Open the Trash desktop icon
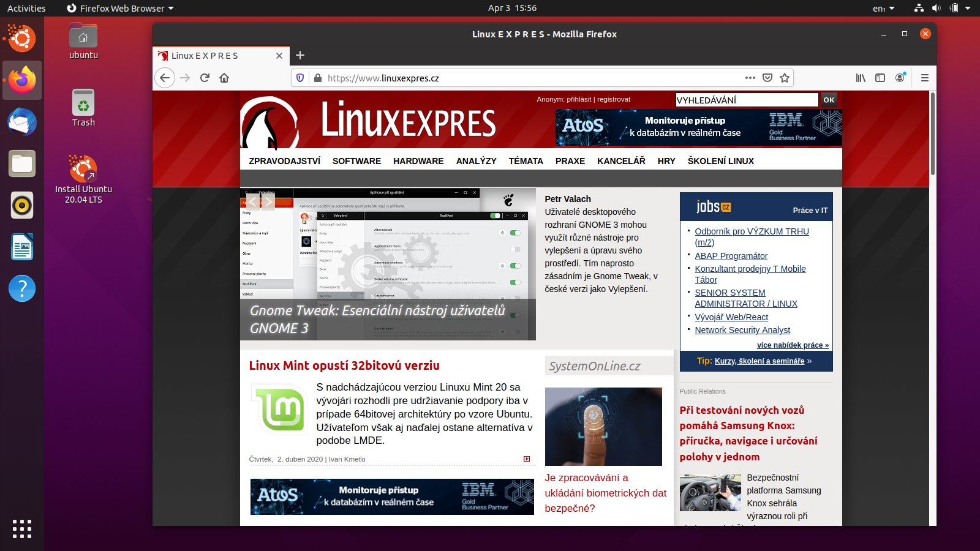Screen dimensions: 980x551 click(83, 108)
